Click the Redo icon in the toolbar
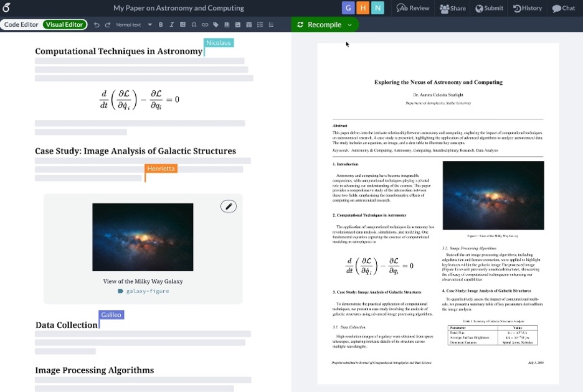Image resolution: width=583 pixels, height=392 pixels. tap(107, 25)
